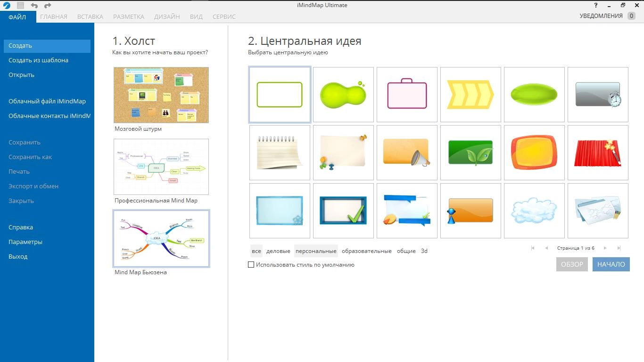This screenshot has width=644, height=362.
Task: Pick the blue ribbon speech bubble idea
Action: (407, 210)
